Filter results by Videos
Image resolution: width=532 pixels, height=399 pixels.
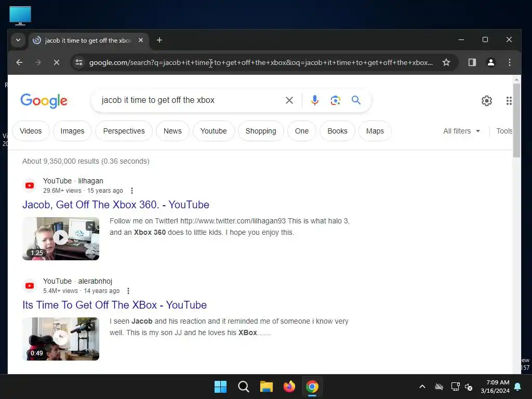31,131
